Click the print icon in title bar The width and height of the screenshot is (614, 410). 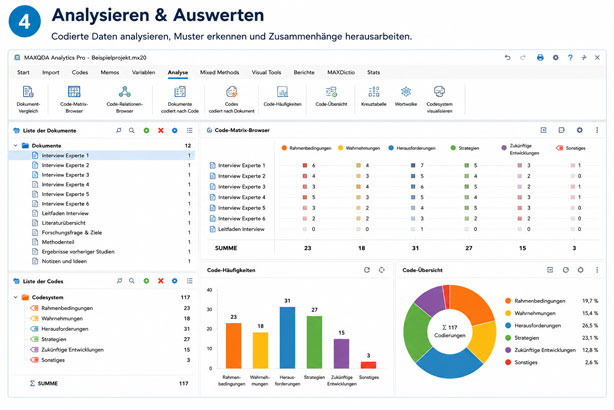(x=540, y=58)
